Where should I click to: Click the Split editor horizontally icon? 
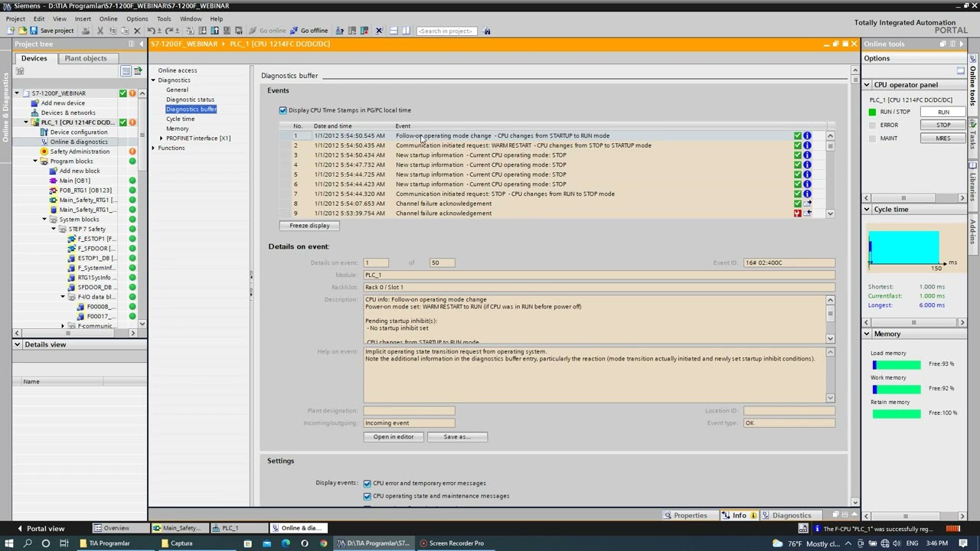(394, 31)
